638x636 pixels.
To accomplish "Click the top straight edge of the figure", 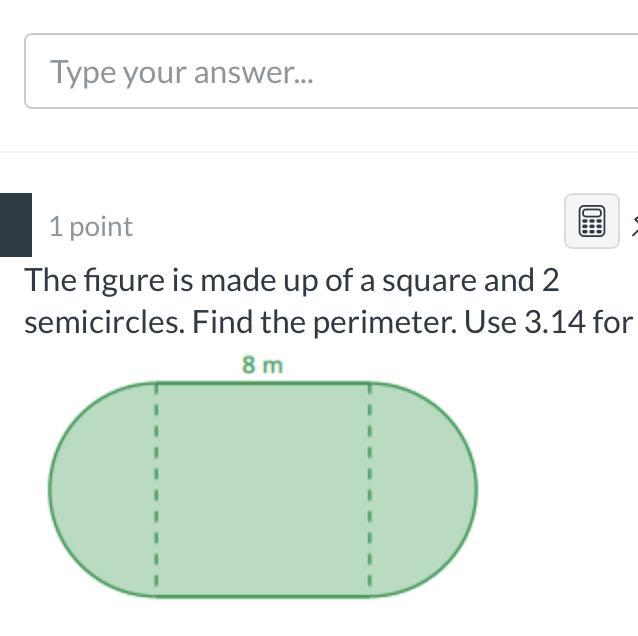I will click(263, 383).
